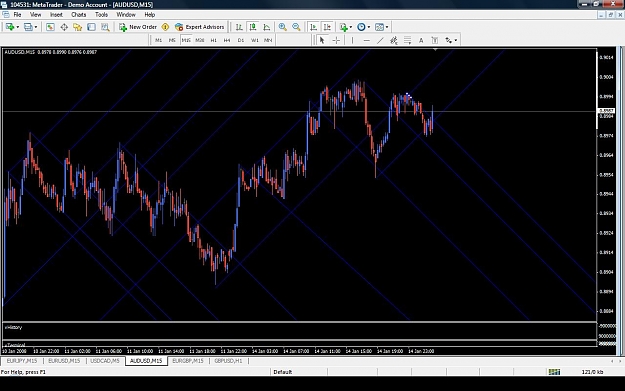The width and height of the screenshot is (625, 391).
Task: Switch chart to Line Chart style
Action: (x=267, y=27)
